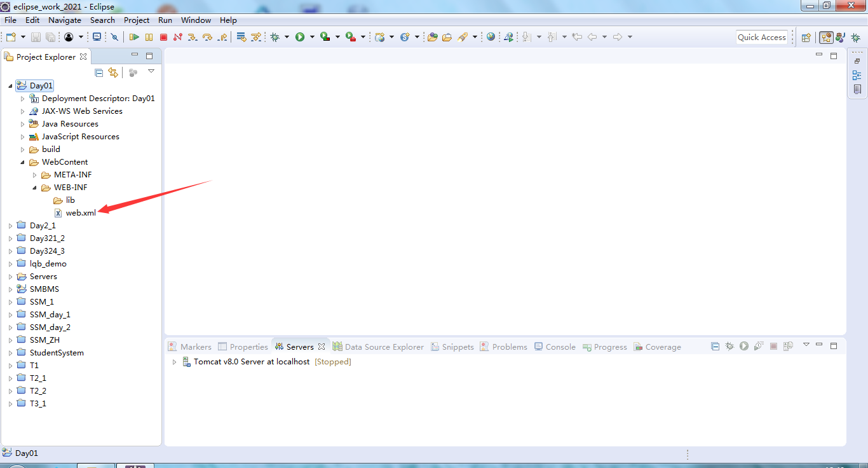Collapse the WebContent folder

[23, 162]
